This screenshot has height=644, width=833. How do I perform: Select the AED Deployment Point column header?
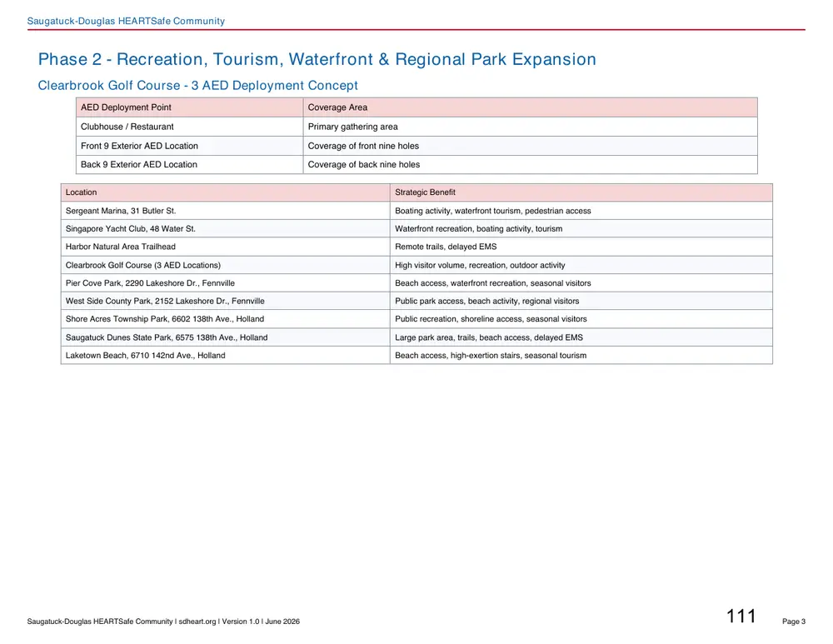click(x=190, y=107)
